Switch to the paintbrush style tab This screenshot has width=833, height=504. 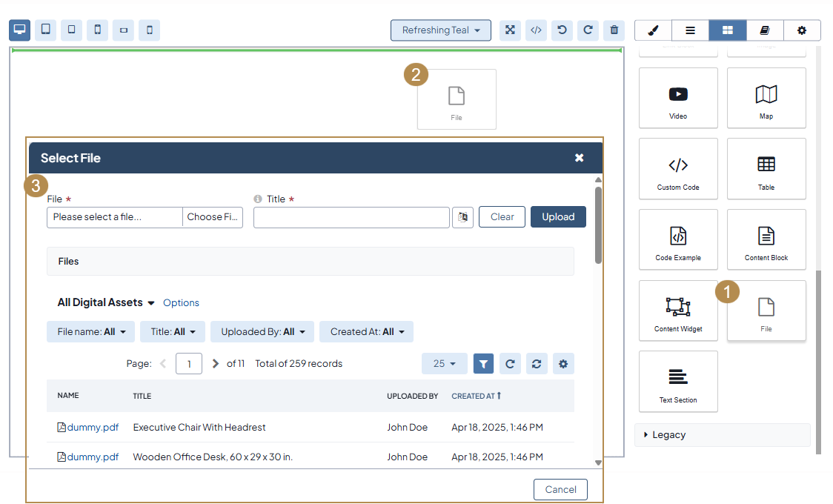coord(653,30)
